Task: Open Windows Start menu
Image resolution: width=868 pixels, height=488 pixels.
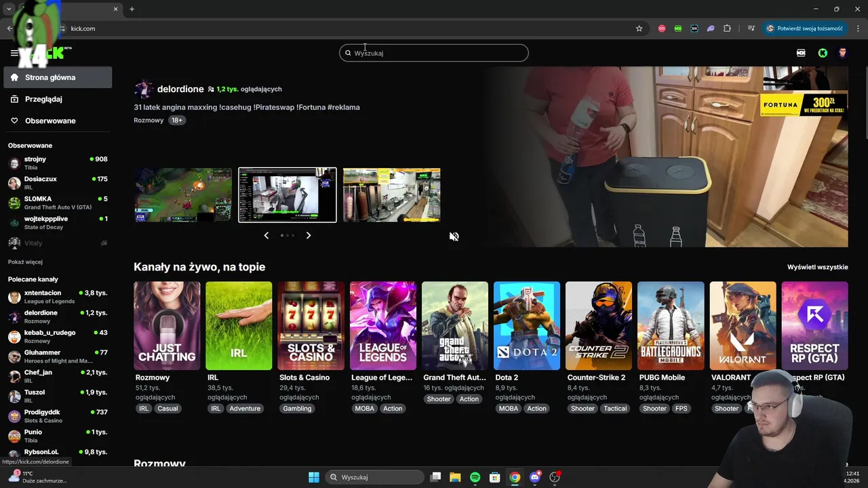Action: tap(314, 477)
